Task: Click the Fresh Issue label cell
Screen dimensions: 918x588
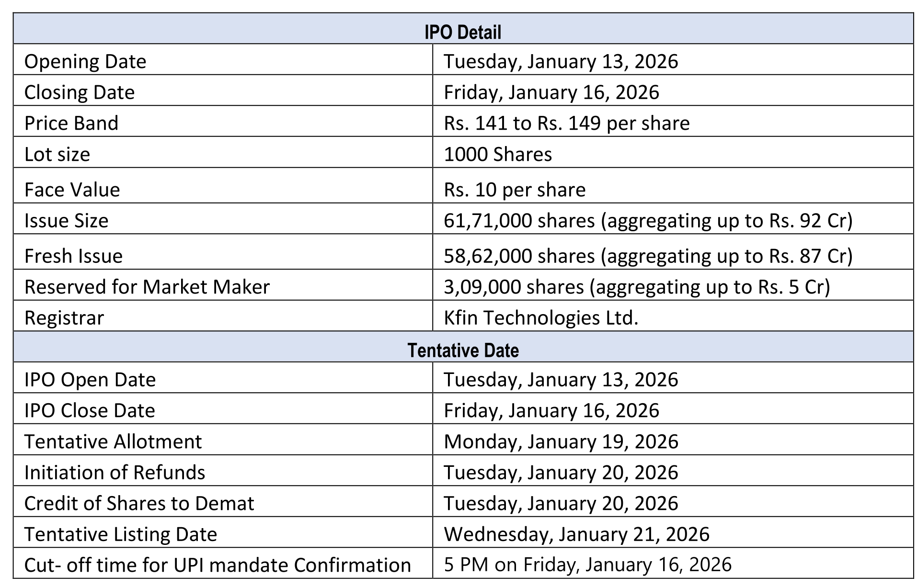Action: [x=74, y=256]
